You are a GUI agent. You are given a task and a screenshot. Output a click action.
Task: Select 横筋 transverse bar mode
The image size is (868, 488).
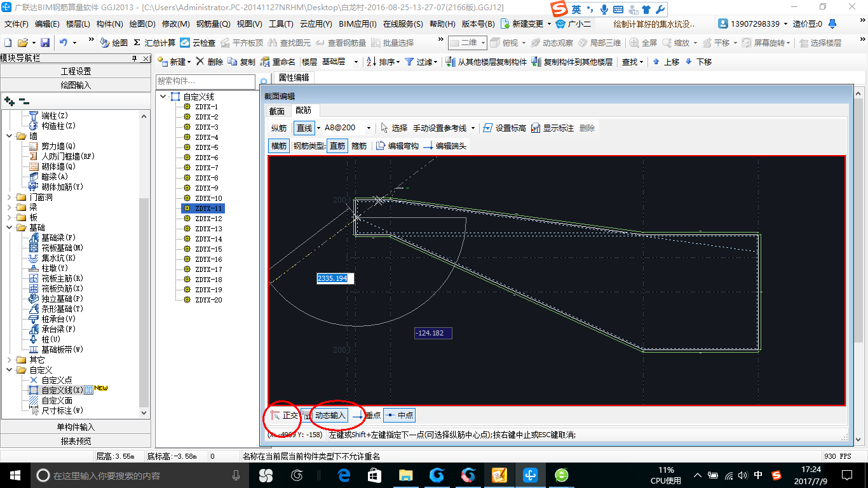[279, 146]
